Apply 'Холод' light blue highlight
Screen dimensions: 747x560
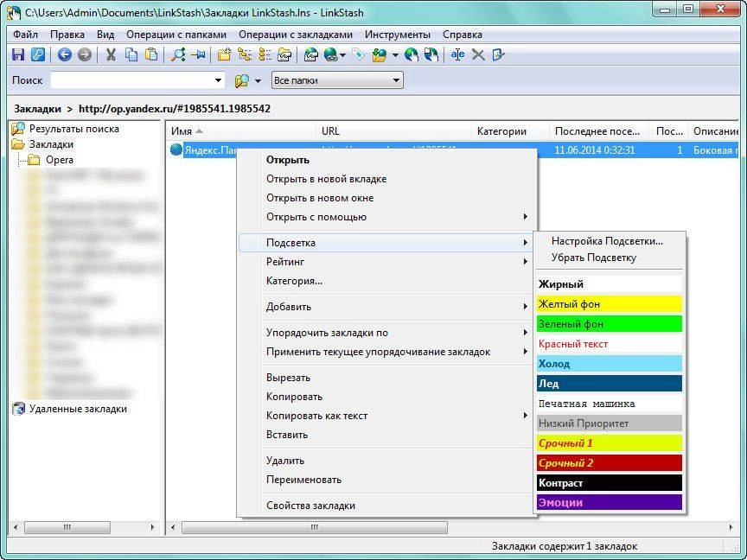tap(609, 364)
